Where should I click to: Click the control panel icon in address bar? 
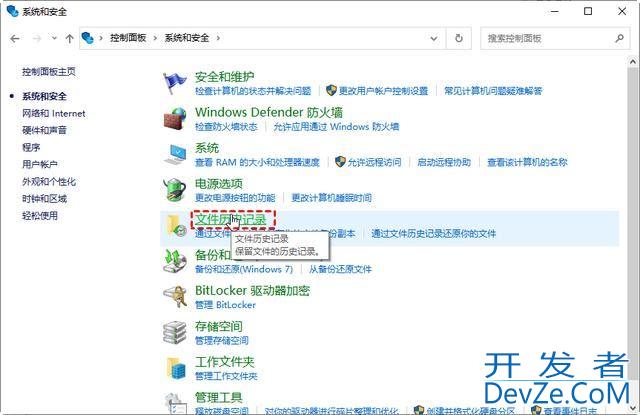click(x=88, y=38)
